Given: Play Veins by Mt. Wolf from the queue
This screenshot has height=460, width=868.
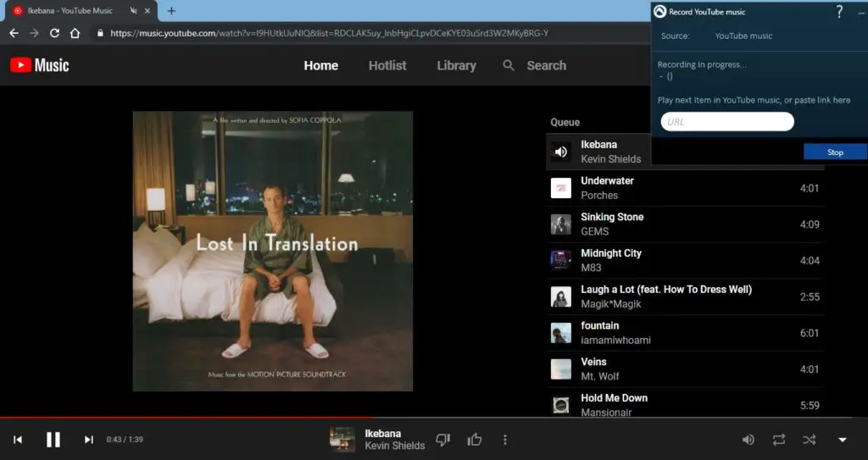Looking at the screenshot, I should click(x=685, y=369).
